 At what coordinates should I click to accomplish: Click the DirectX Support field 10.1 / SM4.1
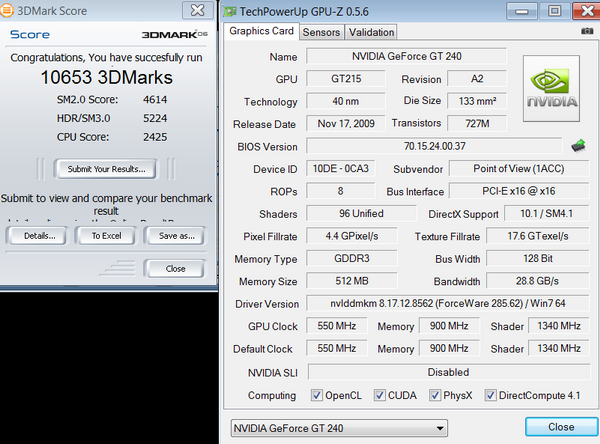[546, 214]
